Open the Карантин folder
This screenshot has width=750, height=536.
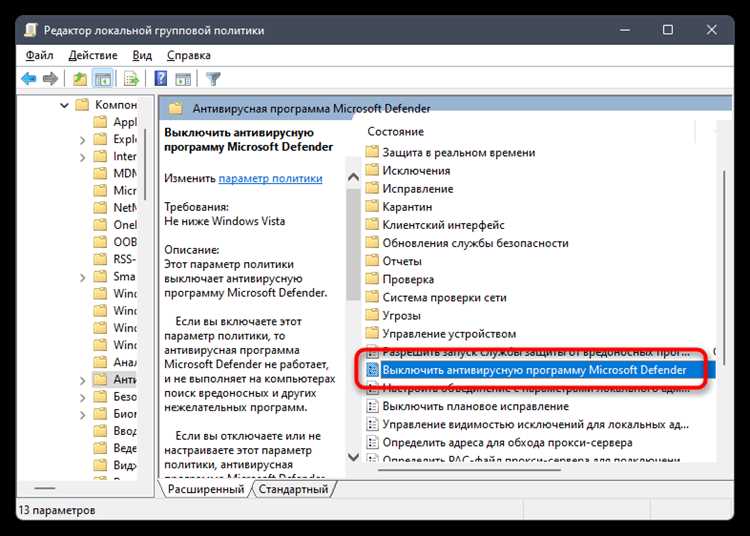[x=398, y=207]
